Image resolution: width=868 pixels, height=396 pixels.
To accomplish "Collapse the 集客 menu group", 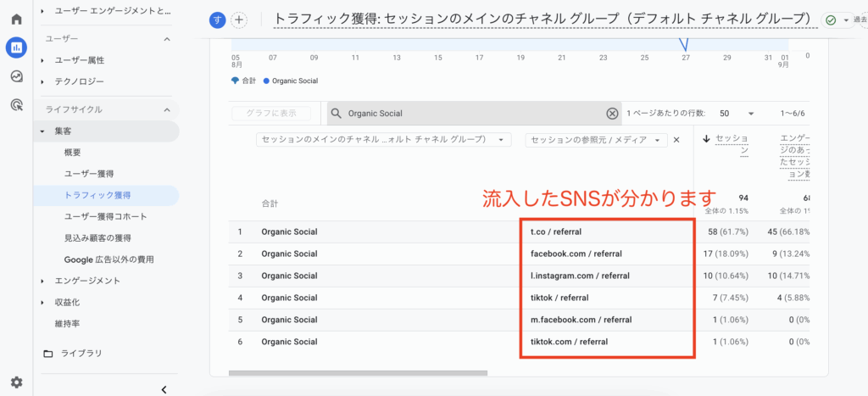I will pyautogui.click(x=42, y=131).
